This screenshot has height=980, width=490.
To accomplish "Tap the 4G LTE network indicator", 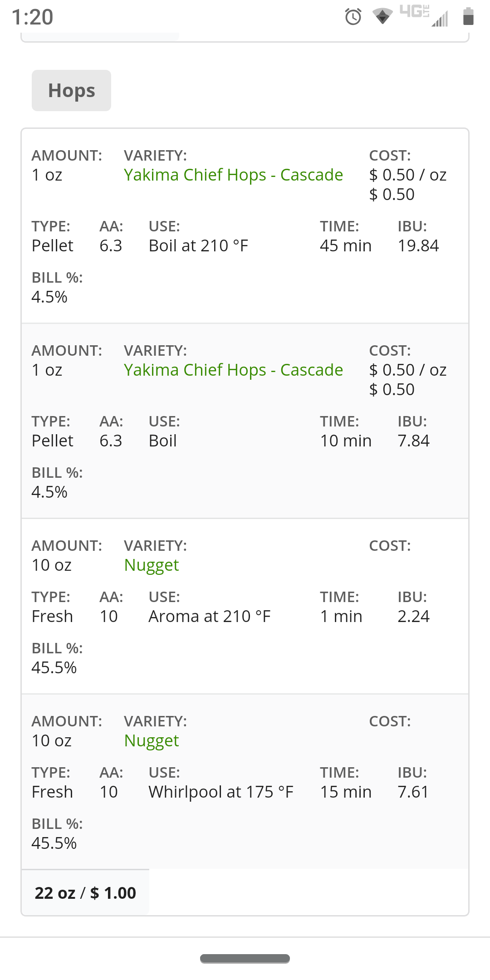I will tap(414, 11).
